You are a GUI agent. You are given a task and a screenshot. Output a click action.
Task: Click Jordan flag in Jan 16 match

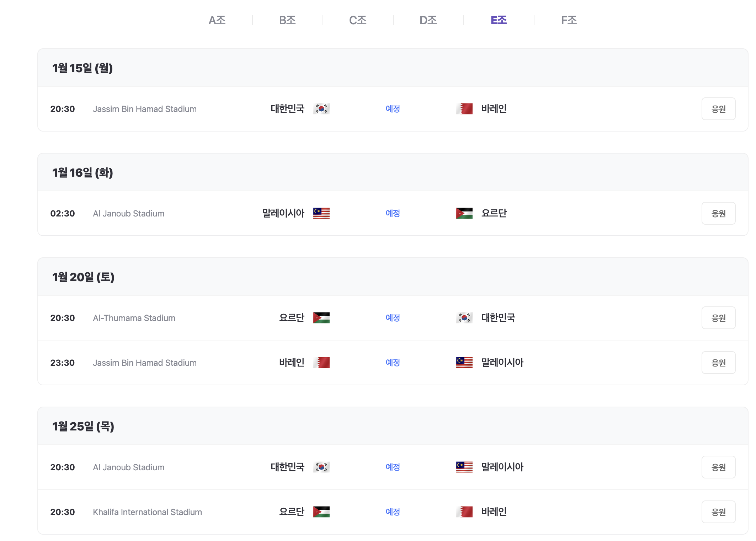tap(464, 213)
